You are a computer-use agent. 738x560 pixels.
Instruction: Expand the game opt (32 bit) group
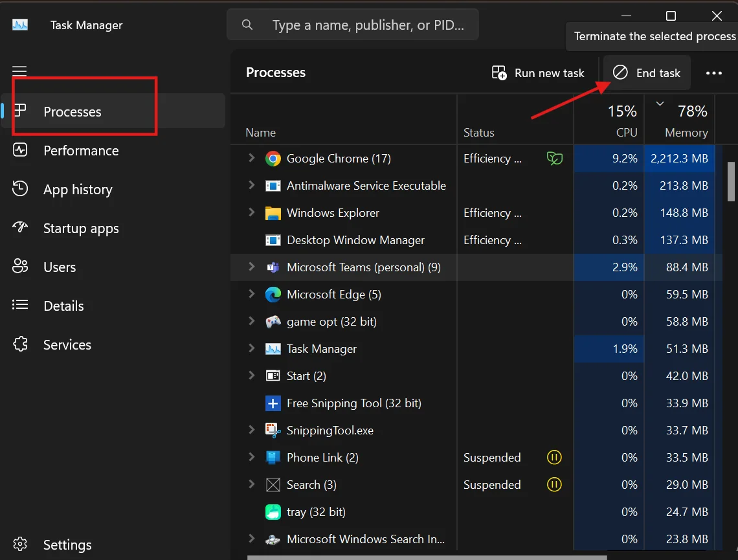coord(251,321)
